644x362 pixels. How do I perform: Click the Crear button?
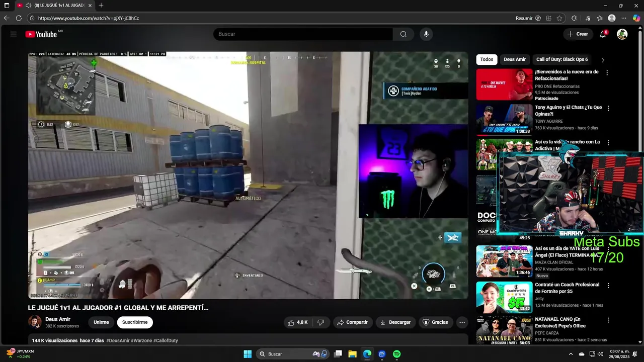[578, 34]
